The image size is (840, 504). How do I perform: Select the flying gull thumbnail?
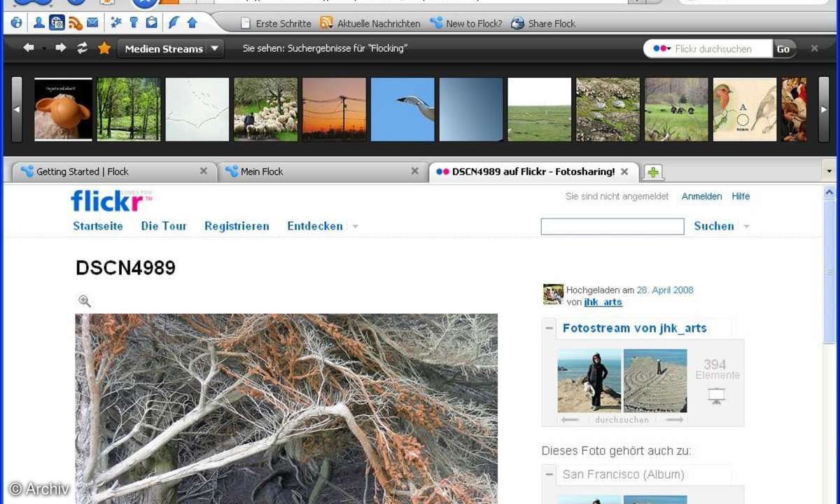tap(402, 109)
